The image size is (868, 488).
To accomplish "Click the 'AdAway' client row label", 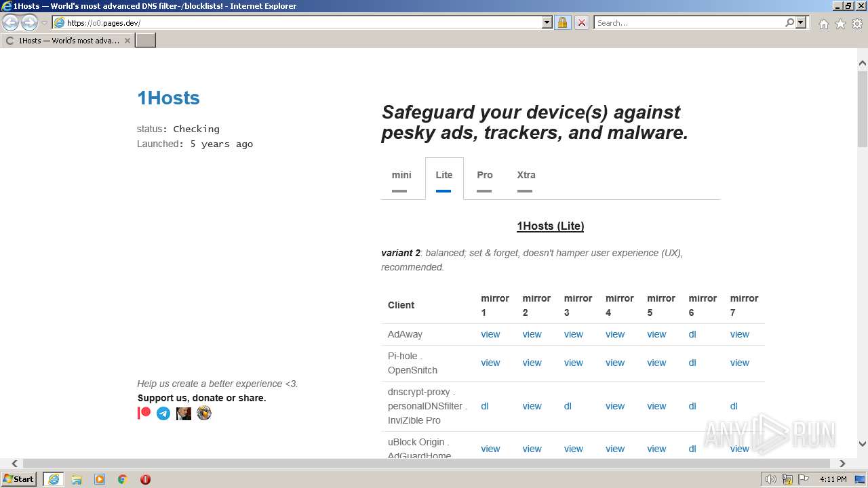I will [x=405, y=334].
